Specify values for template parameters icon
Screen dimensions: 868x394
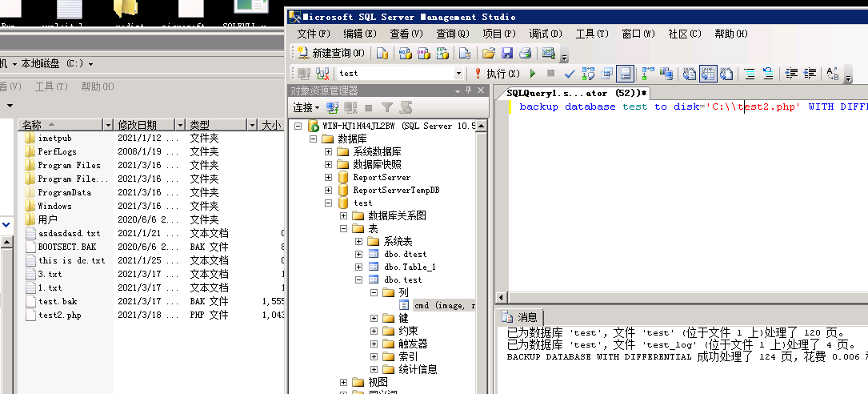click(833, 73)
